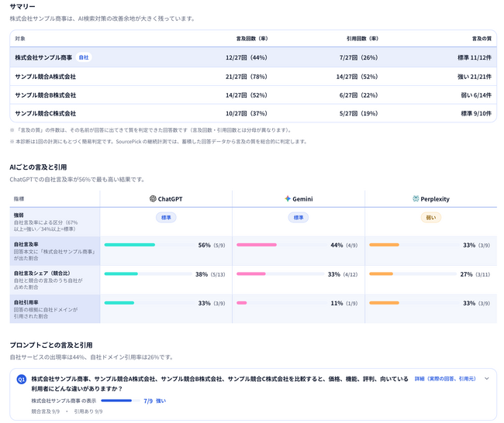Click the 強い 21/21件 cell

[x=475, y=77]
